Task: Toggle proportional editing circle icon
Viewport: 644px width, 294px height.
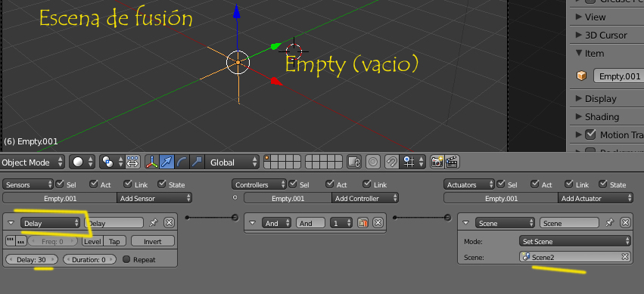Action: pos(373,162)
